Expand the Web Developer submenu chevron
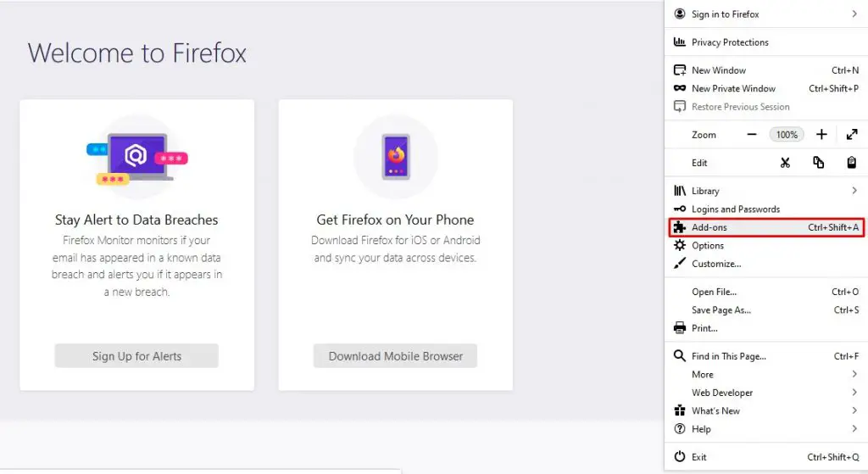 (x=854, y=393)
